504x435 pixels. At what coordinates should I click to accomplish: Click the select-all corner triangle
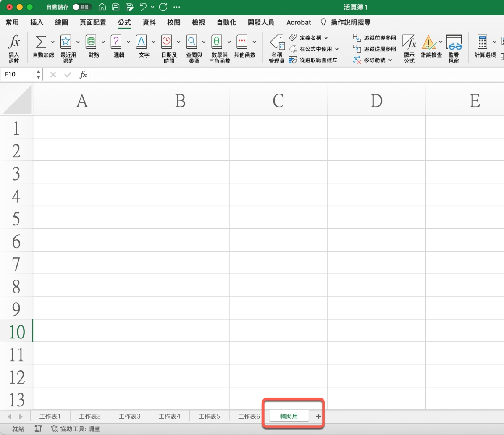click(x=17, y=99)
